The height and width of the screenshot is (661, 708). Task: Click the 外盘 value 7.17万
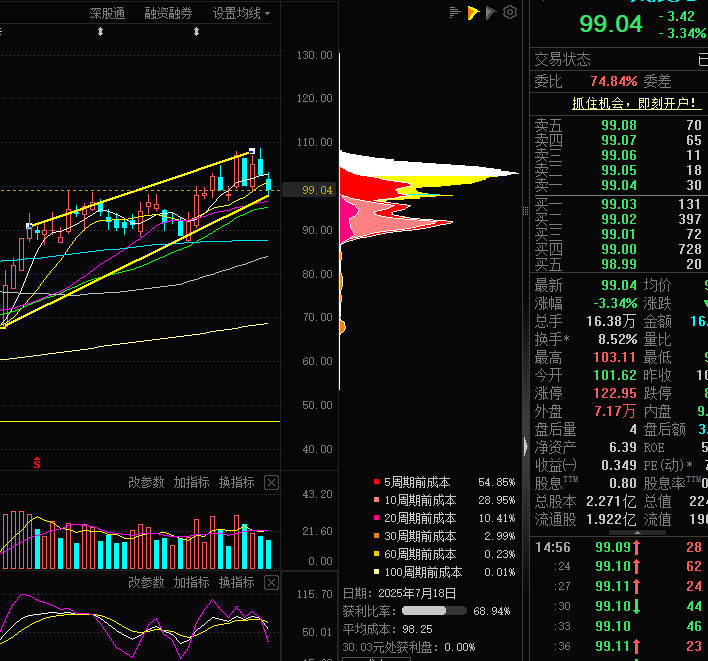pyautogui.click(x=615, y=411)
